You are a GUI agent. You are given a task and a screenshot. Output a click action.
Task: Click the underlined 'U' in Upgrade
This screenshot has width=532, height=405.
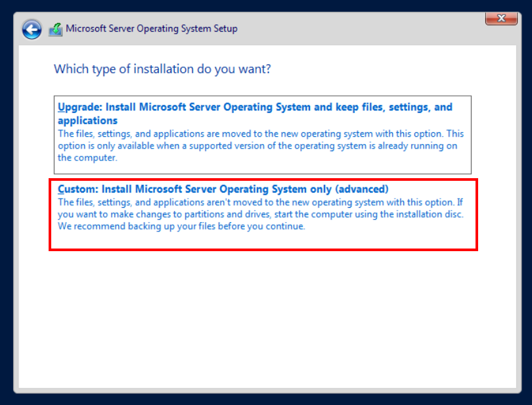tap(62, 107)
